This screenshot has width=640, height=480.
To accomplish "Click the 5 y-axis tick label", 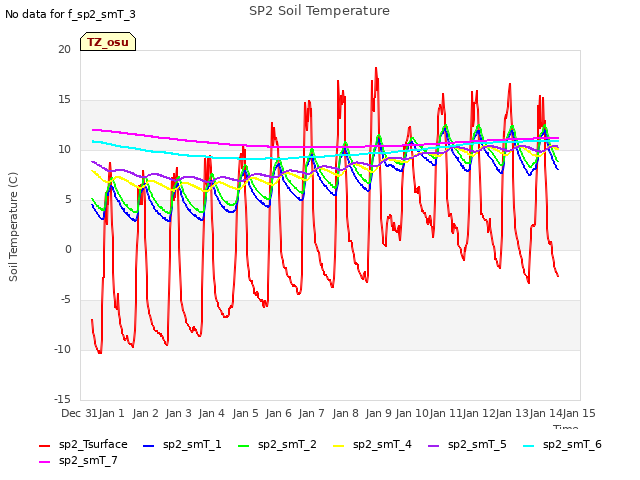I will tap(68, 200).
